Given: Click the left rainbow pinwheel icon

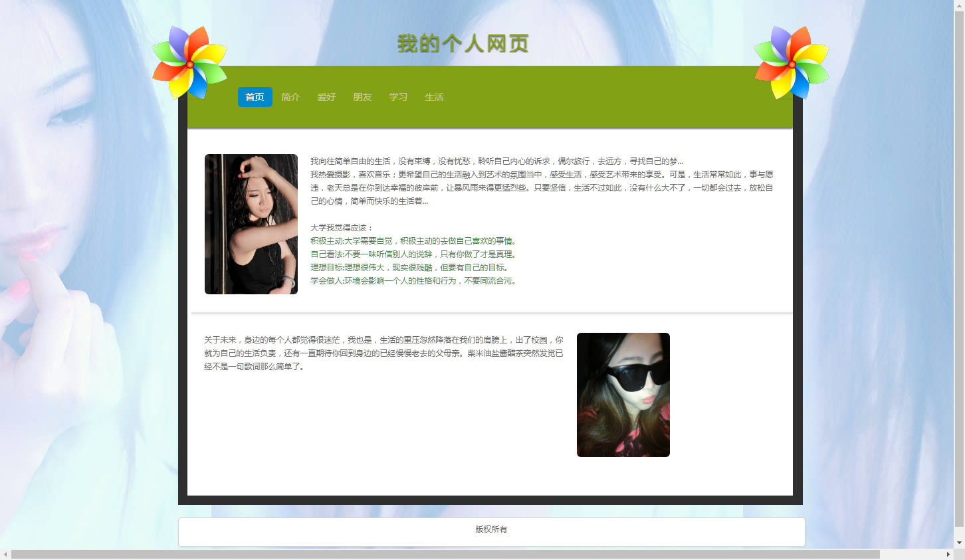Looking at the screenshot, I should click(189, 63).
